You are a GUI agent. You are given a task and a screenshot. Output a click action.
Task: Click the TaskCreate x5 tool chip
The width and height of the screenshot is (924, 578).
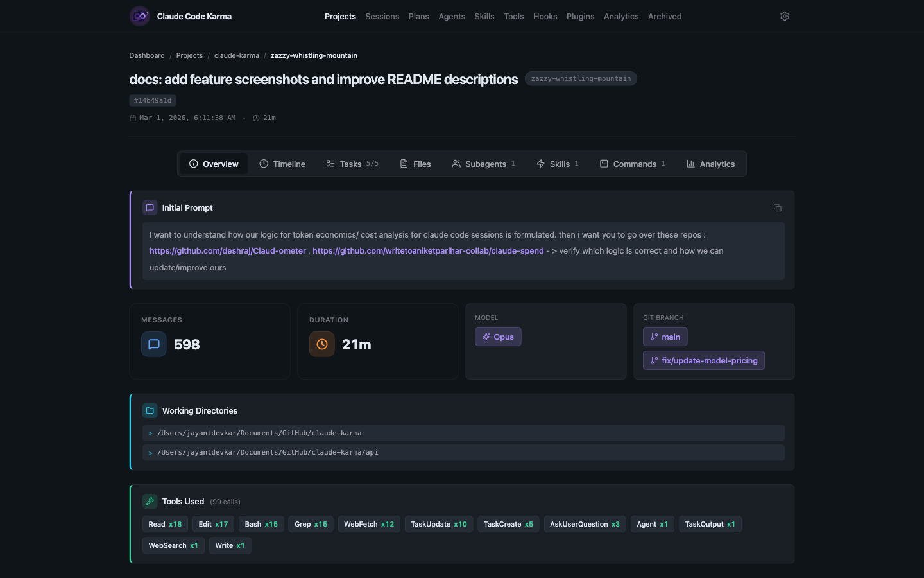click(x=508, y=524)
